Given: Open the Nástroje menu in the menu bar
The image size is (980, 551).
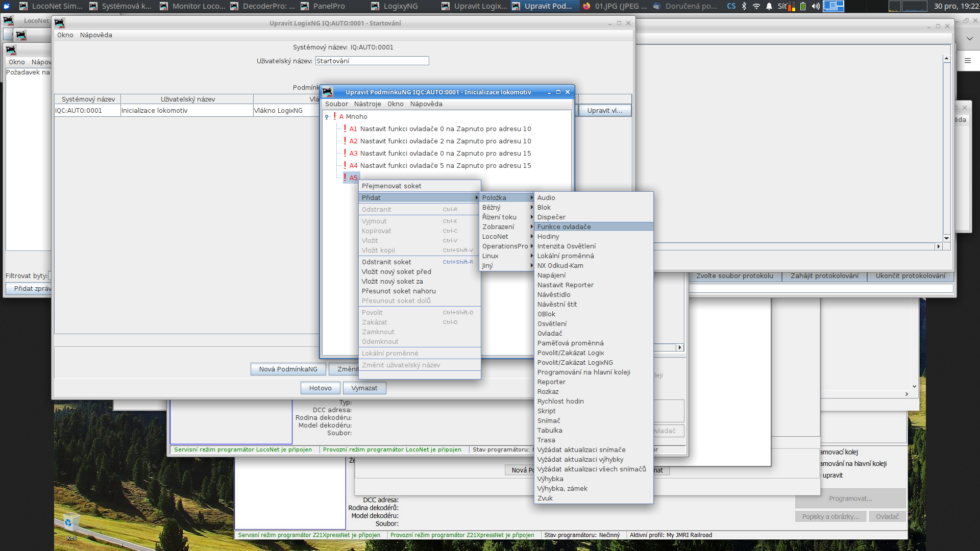Looking at the screenshot, I should click(367, 104).
